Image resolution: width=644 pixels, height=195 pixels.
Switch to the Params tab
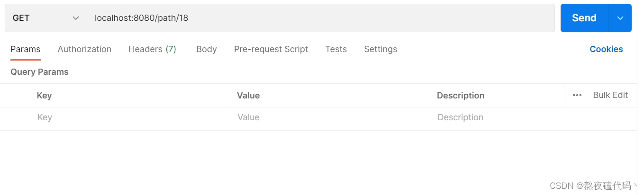point(26,49)
